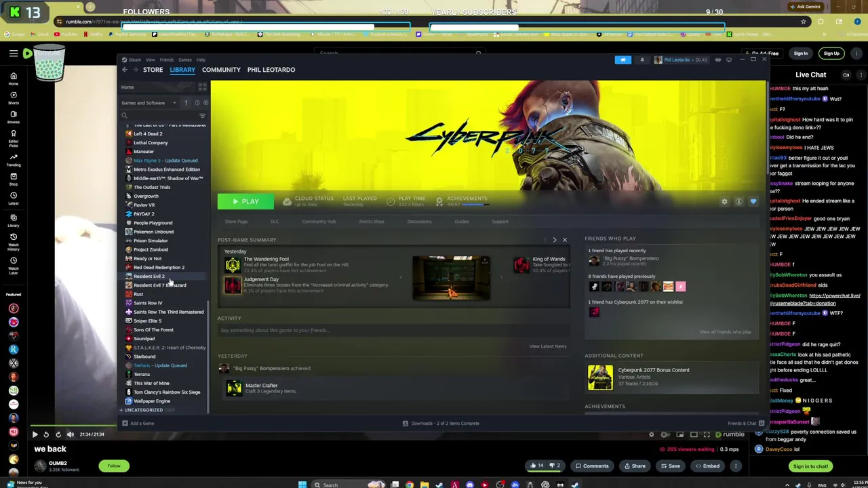Open Cyberpunk game settings gear
Viewport: 868px width, 488px height.
[724, 201]
